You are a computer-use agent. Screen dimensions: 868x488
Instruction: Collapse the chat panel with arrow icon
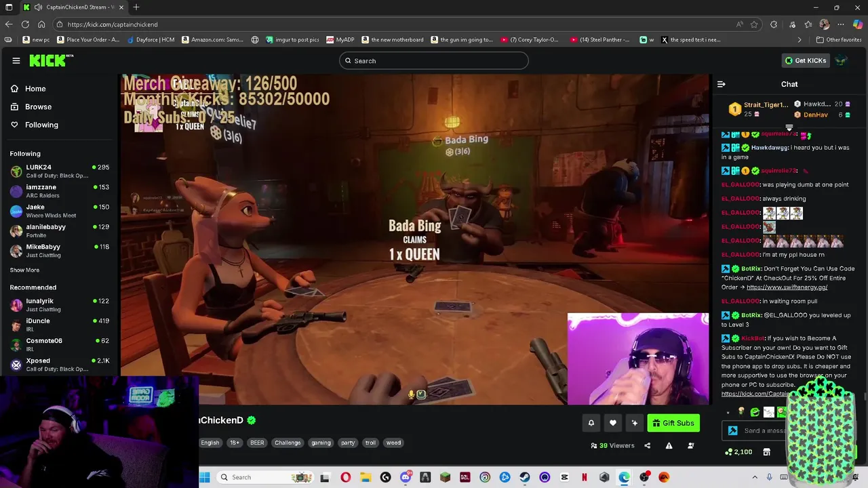click(721, 84)
